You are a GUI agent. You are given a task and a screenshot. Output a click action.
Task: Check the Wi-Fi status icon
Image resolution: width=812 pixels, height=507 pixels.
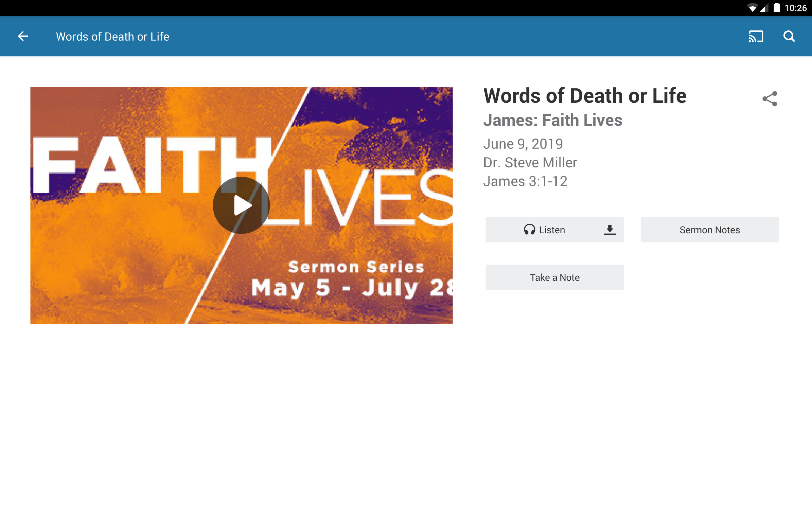click(753, 8)
